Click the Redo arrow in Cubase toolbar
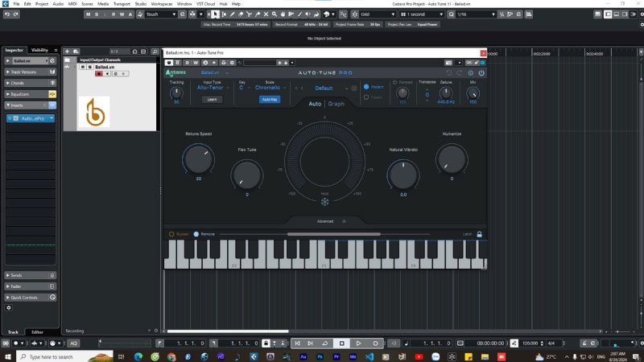 coord(15,14)
